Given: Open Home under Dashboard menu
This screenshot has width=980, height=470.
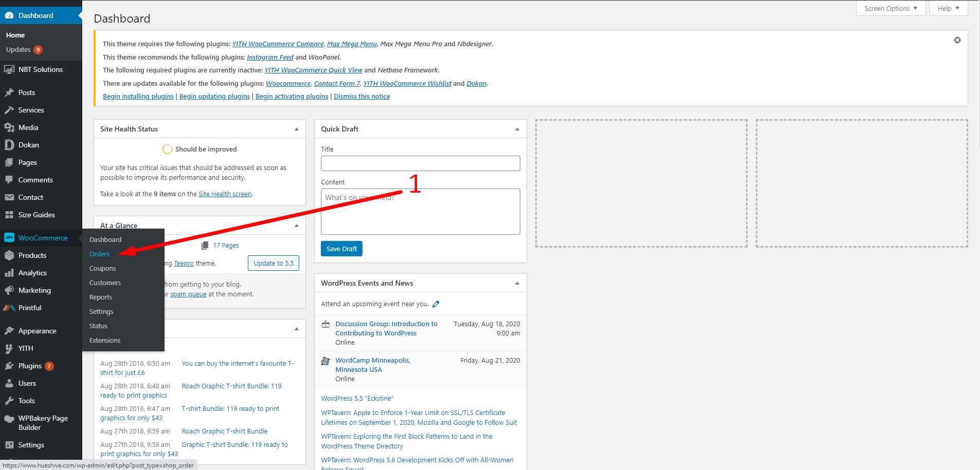Looking at the screenshot, I should [x=15, y=35].
